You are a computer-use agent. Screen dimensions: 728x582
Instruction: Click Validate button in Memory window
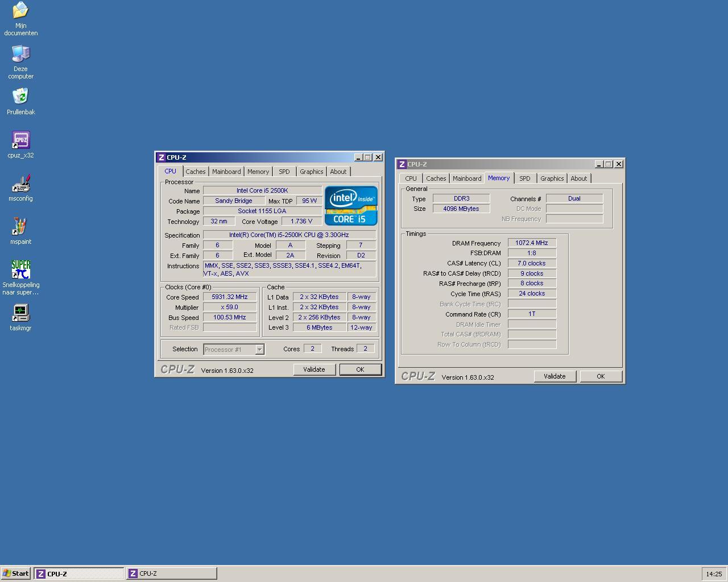pyautogui.click(x=555, y=376)
